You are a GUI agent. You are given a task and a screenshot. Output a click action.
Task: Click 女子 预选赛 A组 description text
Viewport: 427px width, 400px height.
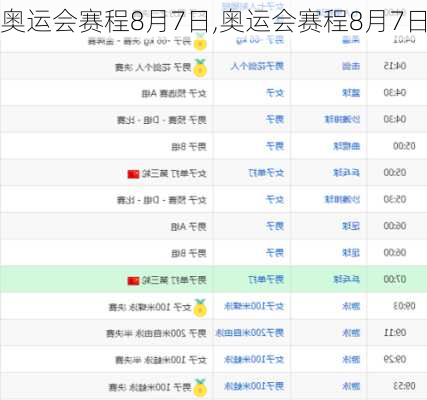tap(174, 94)
